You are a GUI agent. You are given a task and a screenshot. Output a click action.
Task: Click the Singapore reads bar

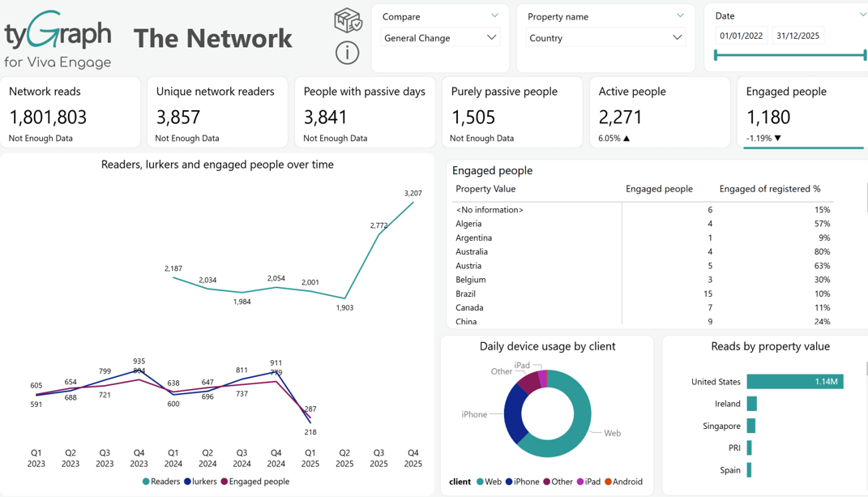[x=751, y=426]
